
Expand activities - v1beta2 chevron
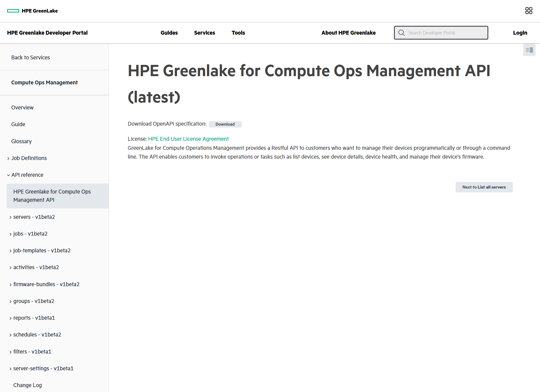pyautogui.click(x=10, y=267)
